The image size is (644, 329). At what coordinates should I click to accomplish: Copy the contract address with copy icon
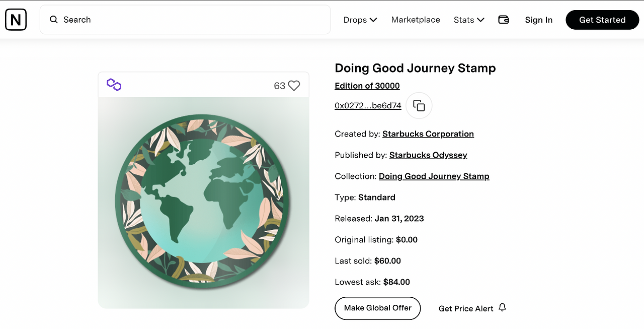419,106
